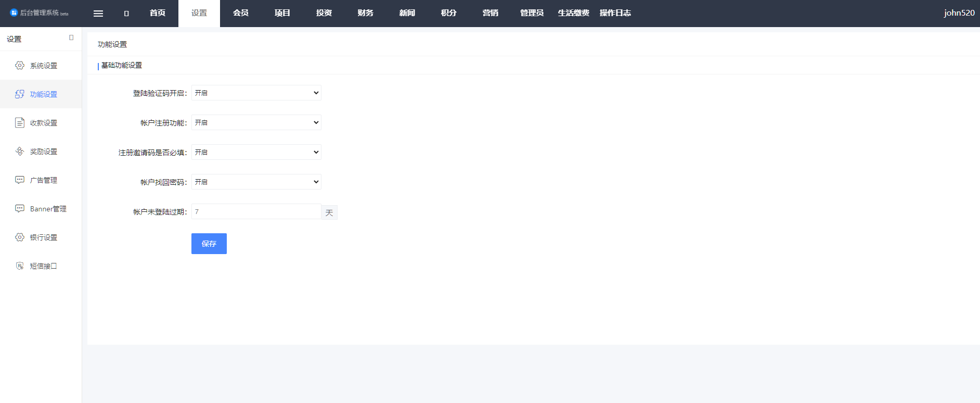Collapse the 设置 sidebar panel icon

71,37
